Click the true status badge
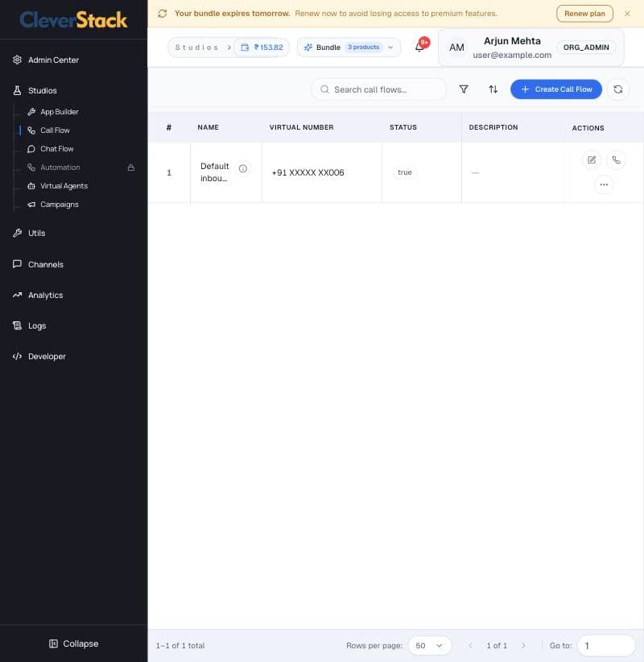644x662 pixels. [405, 172]
